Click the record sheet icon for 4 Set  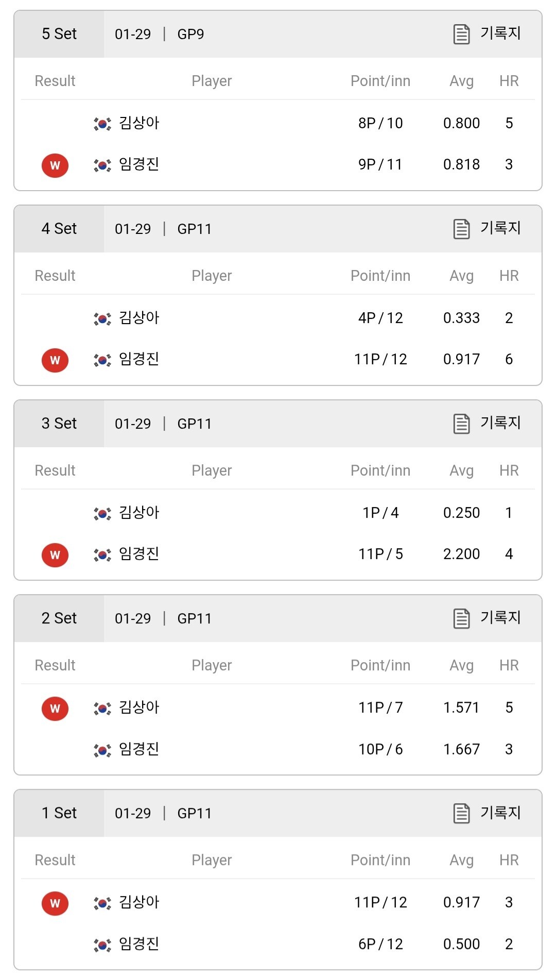tap(461, 229)
